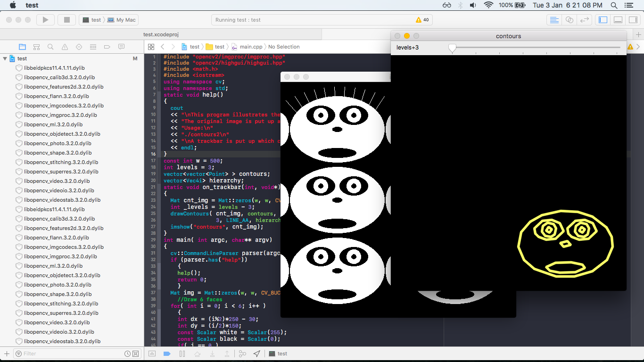Click the Simulate Location arrow icon
The height and width of the screenshot is (362, 644).
click(x=256, y=354)
